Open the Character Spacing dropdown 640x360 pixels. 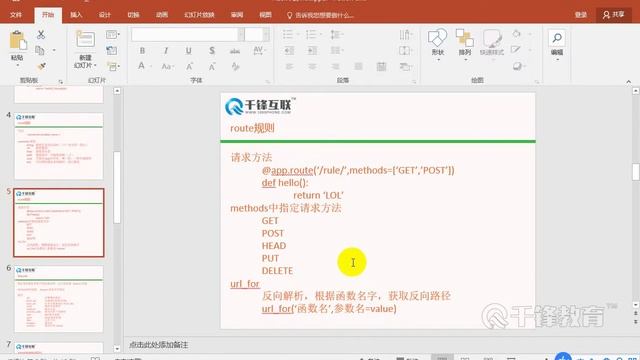click(x=259, y=51)
